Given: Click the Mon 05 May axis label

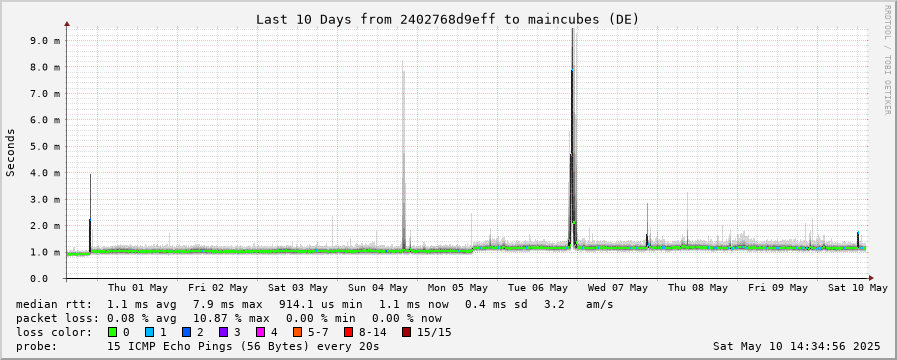Looking at the screenshot, I should tap(458, 287).
